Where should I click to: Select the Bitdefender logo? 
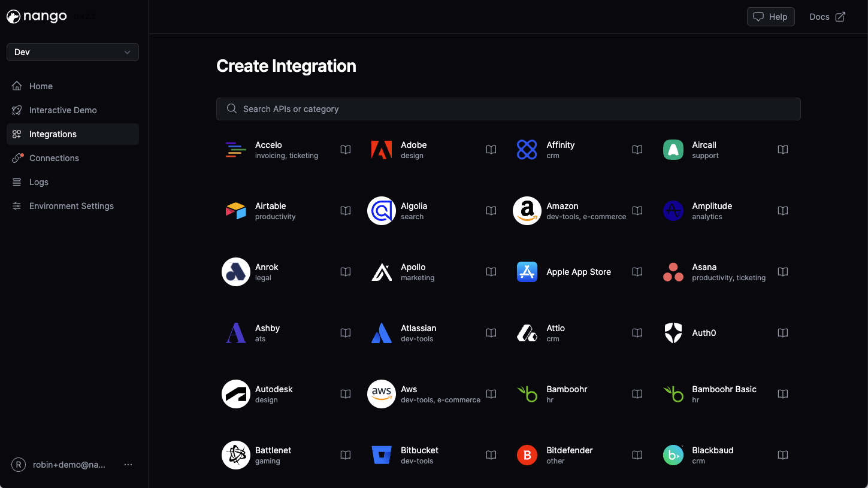coord(527,455)
